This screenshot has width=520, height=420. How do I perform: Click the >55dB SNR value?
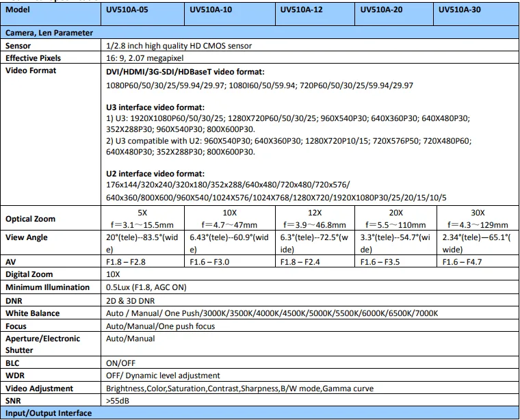[118, 401]
